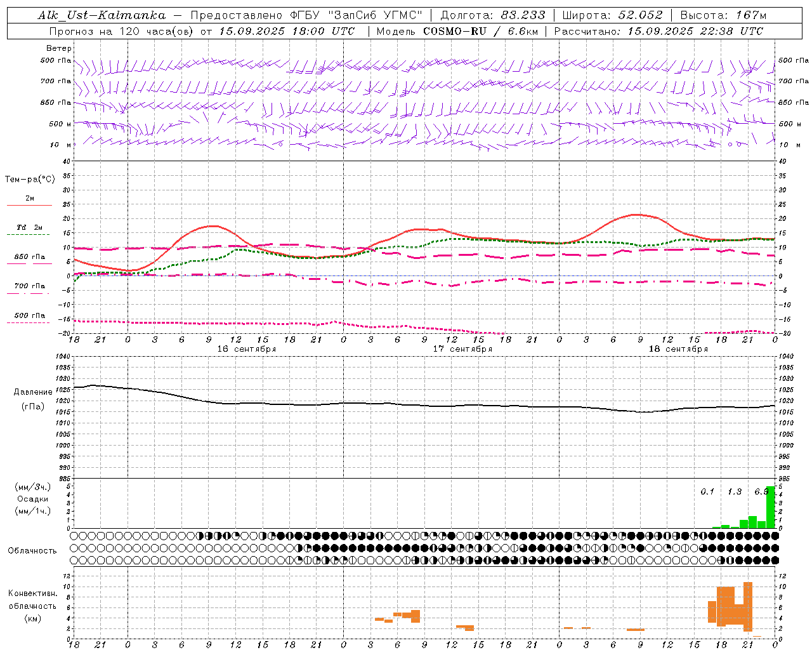The width and height of the screenshot is (812, 650).
Task: Click the longitude value 83.233
Action: (523, 15)
